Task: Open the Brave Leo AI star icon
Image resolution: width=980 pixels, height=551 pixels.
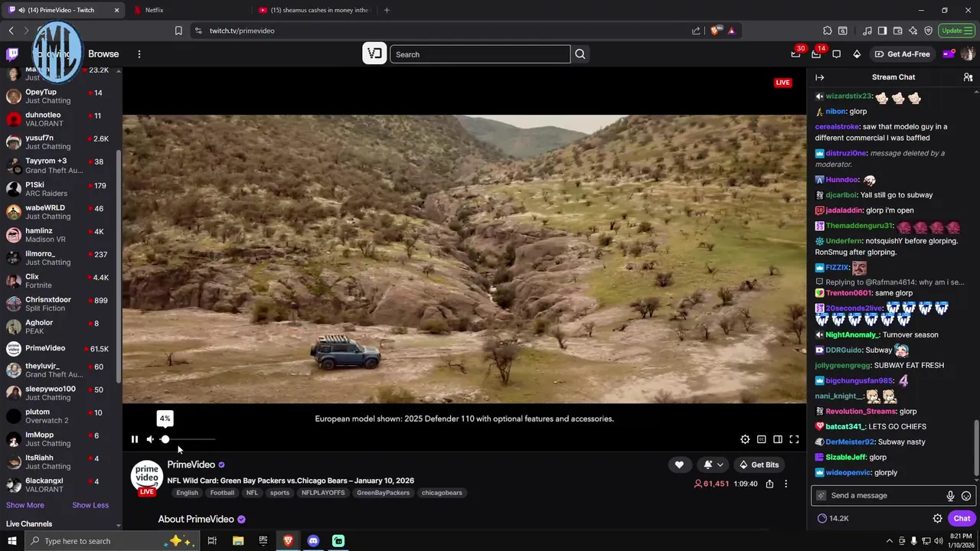Action: pyautogui.click(x=913, y=31)
